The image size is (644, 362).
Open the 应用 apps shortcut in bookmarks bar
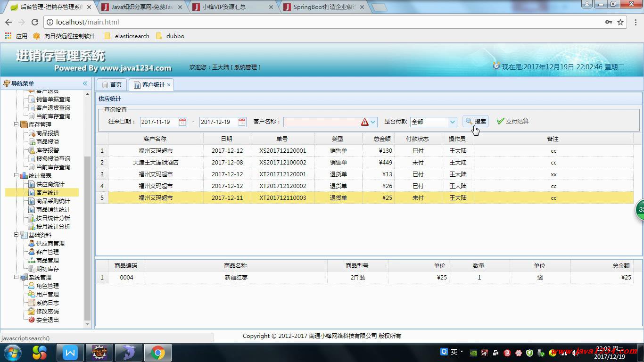pyautogui.click(x=16, y=36)
